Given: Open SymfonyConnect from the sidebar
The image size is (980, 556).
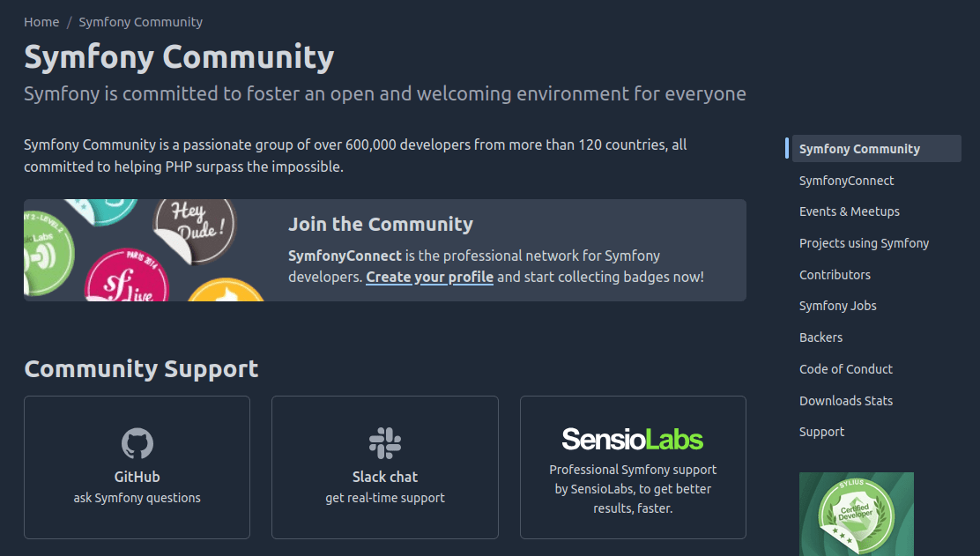Looking at the screenshot, I should (846, 181).
